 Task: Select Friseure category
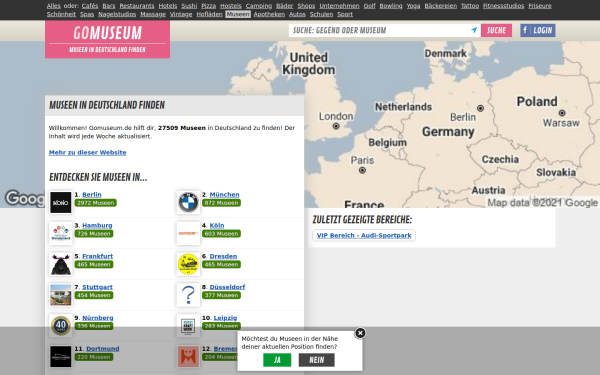tap(540, 6)
